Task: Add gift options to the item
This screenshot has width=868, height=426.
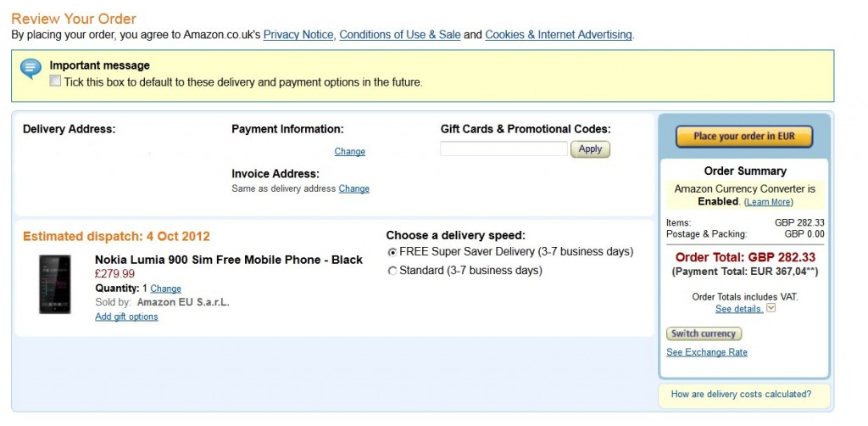Action: pyautogui.click(x=126, y=317)
